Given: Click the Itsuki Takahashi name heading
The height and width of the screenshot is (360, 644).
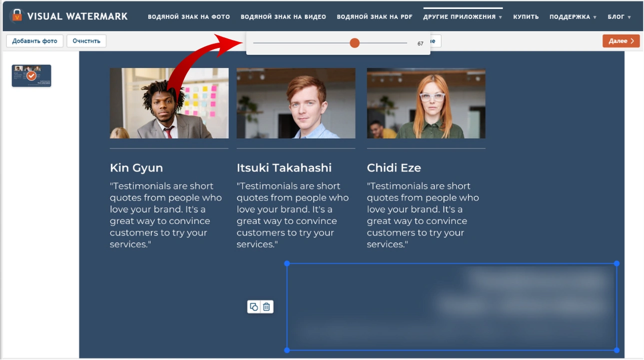Looking at the screenshot, I should [x=284, y=168].
